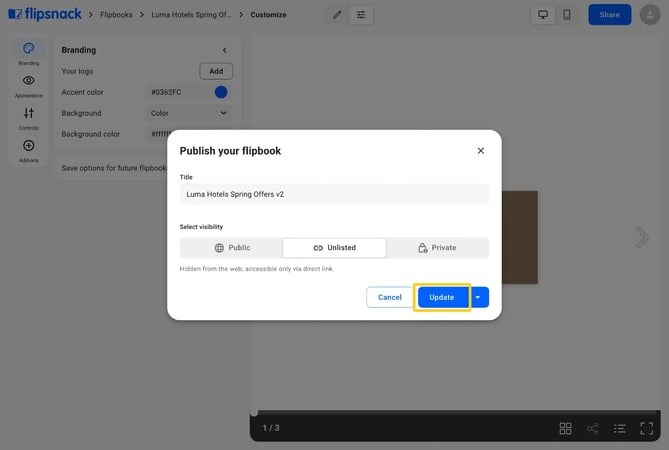Select Private visibility

tap(437, 248)
